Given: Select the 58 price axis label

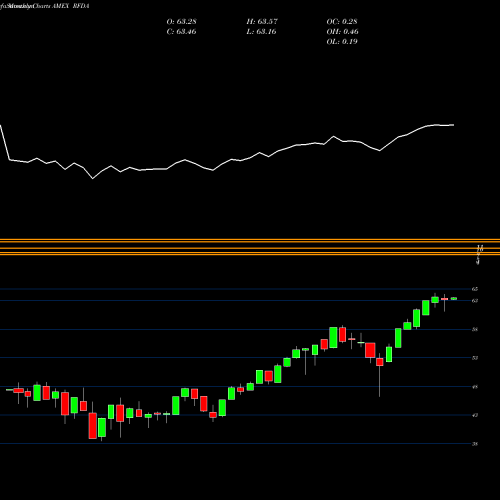Looking at the screenshot, I should point(475,329).
